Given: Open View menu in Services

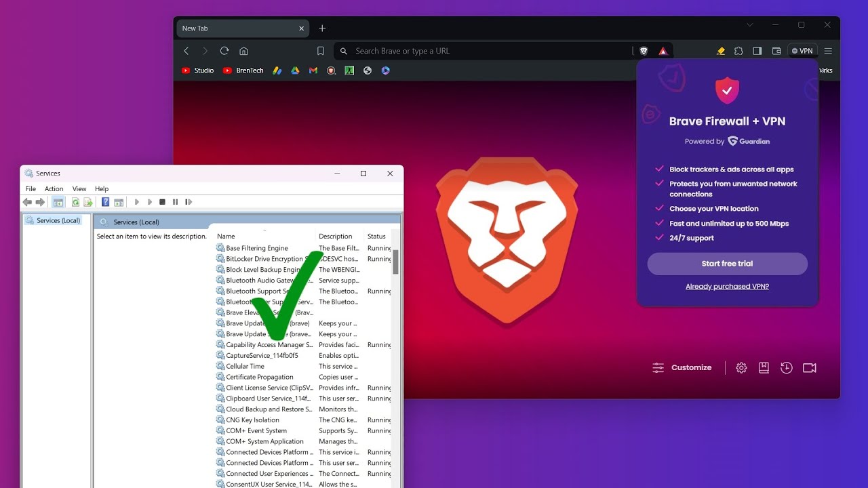Looking at the screenshot, I should pos(79,189).
